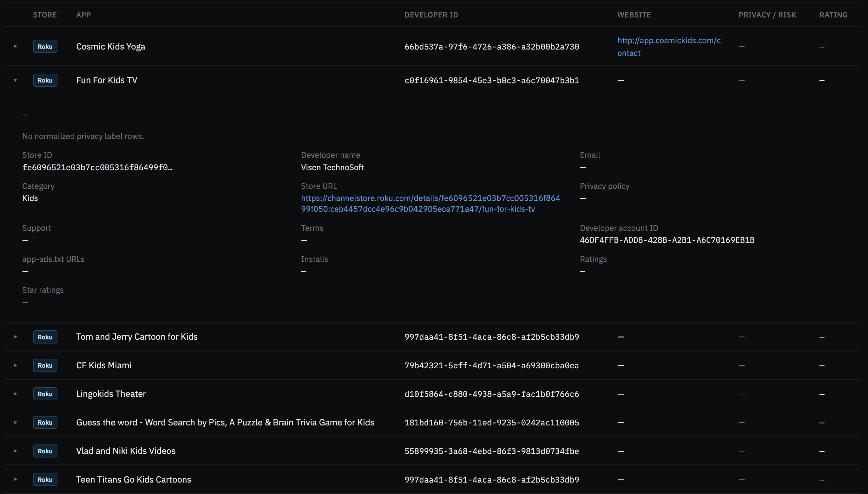Click the Roku badge for Fun For Kids TV

tap(45, 80)
